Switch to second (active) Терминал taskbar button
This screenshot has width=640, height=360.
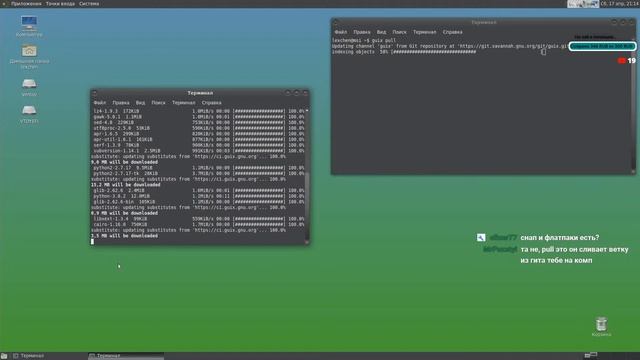(126, 356)
